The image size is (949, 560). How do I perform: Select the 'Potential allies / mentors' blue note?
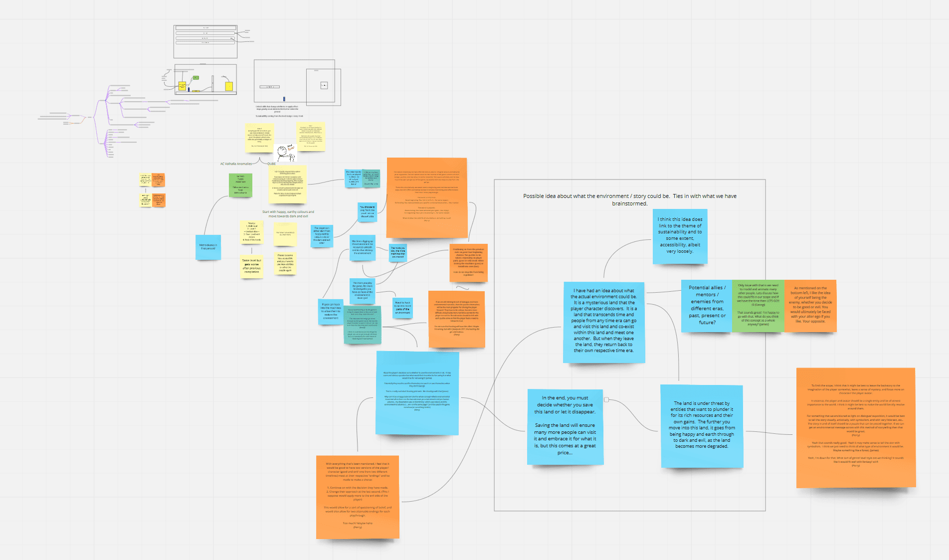[707, 305]
